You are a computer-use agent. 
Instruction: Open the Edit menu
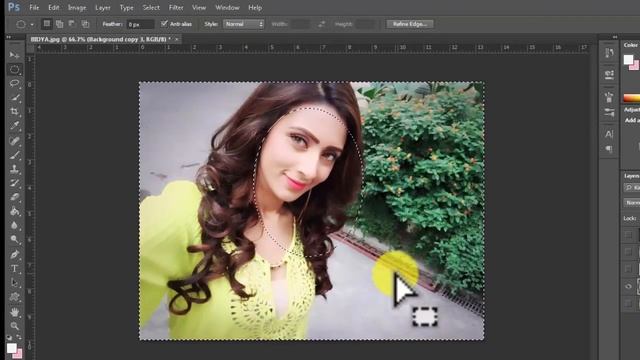53,7
